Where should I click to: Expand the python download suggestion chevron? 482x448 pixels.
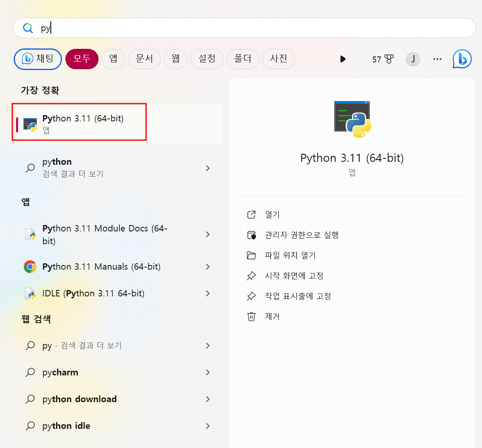pos(208,399)
